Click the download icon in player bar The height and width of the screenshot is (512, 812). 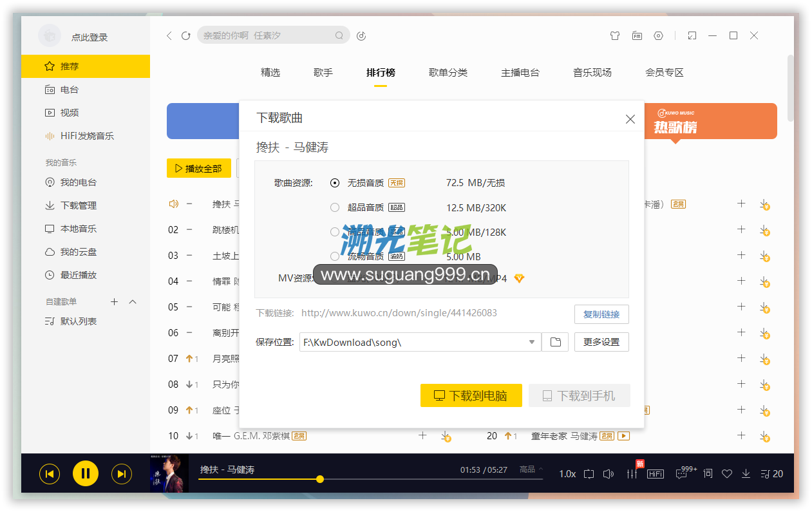point(746,474)
